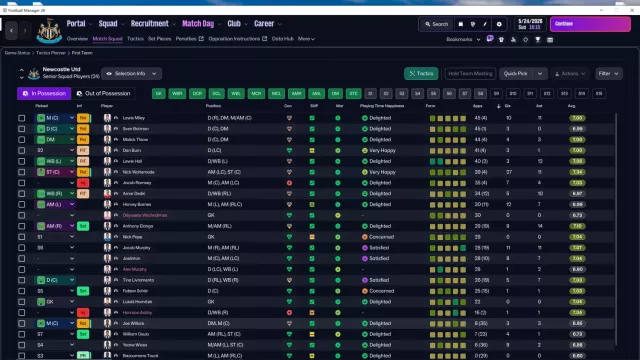The image size is (640, 360).
Task: Open the Quick Pick dropdown arrow
Action: click(540, 73)
